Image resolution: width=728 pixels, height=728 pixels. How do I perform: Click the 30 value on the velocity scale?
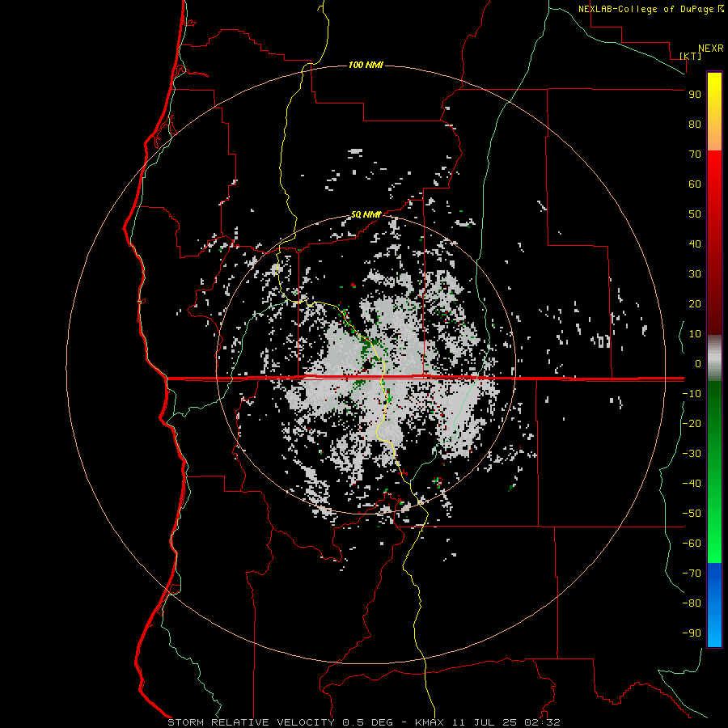click(x=695, y=274)
